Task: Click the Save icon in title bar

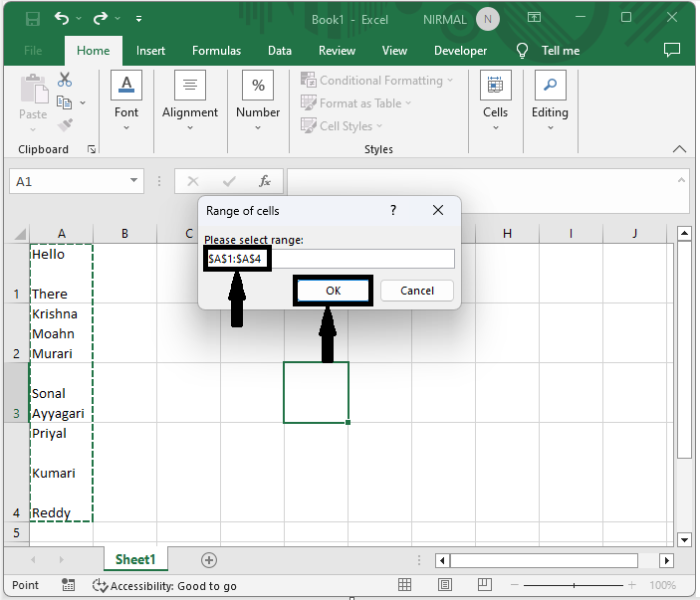Action: click(x=32, y=18)
